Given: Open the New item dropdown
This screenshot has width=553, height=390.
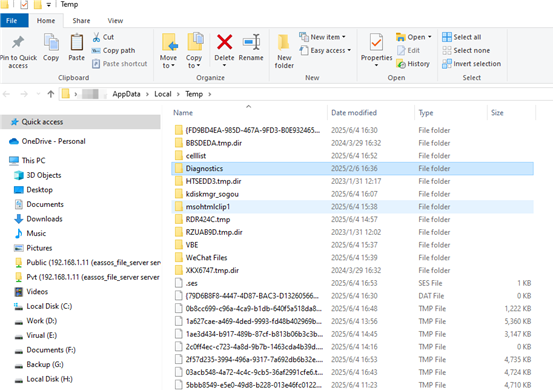Looking at the screenshot, I should point(322,37).
